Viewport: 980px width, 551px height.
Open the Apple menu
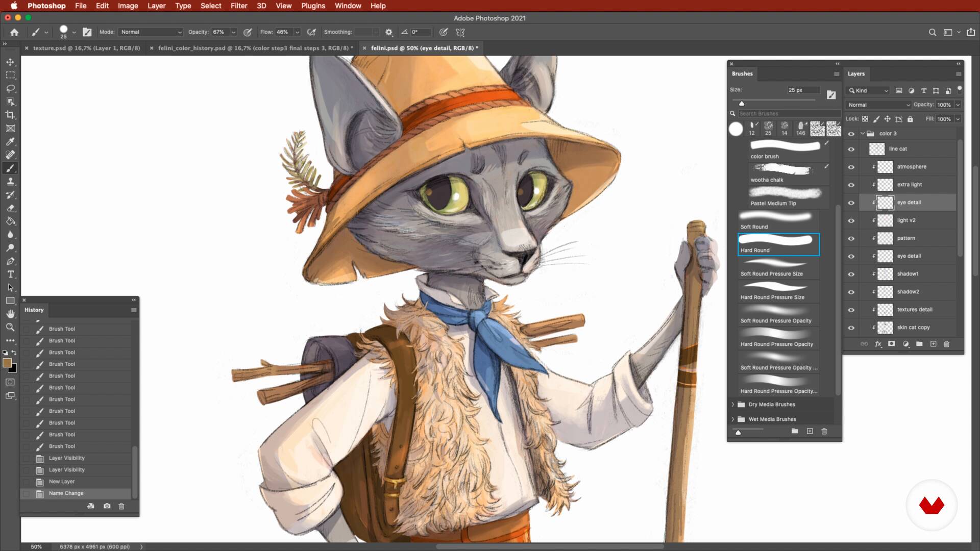click(14, 6)
